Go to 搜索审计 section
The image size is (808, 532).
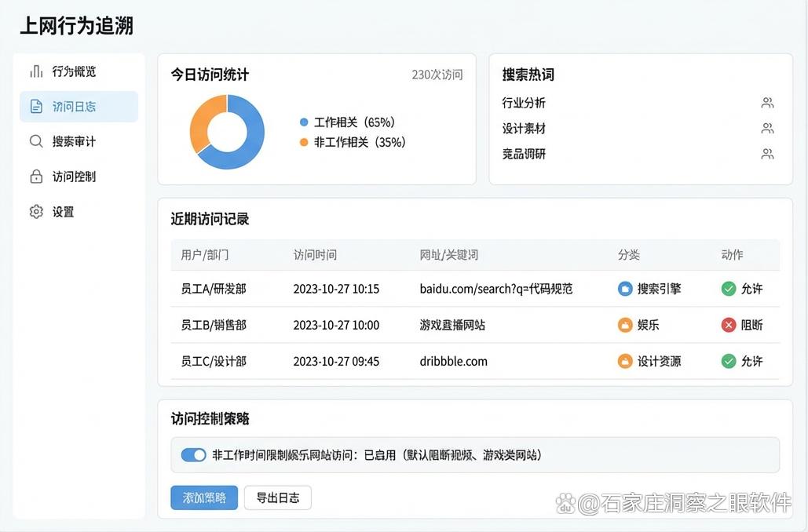pyautogui.click(x=79, y=141)
